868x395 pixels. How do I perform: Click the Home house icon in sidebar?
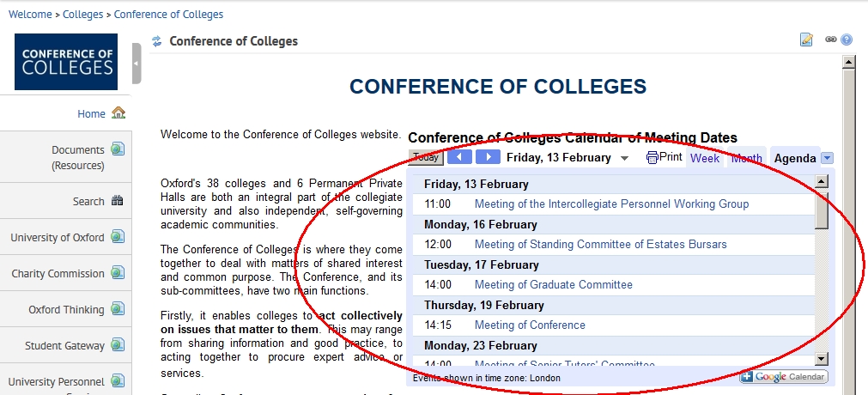coord(118,112)
